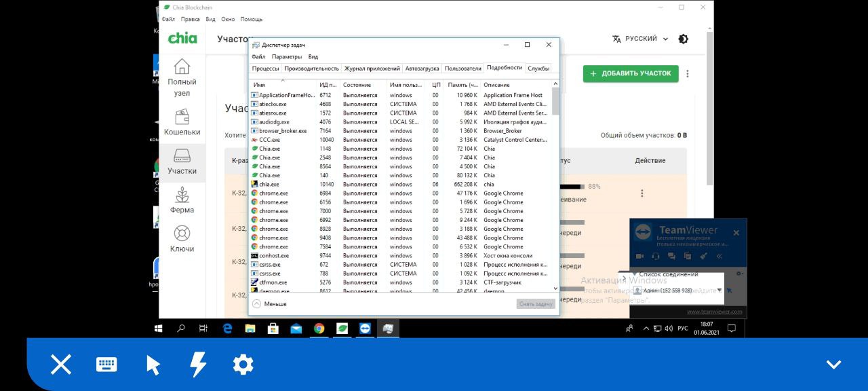Click the Chia window vertical scrollbar
This screenshot has height=391, width=868.
(710, 109)
